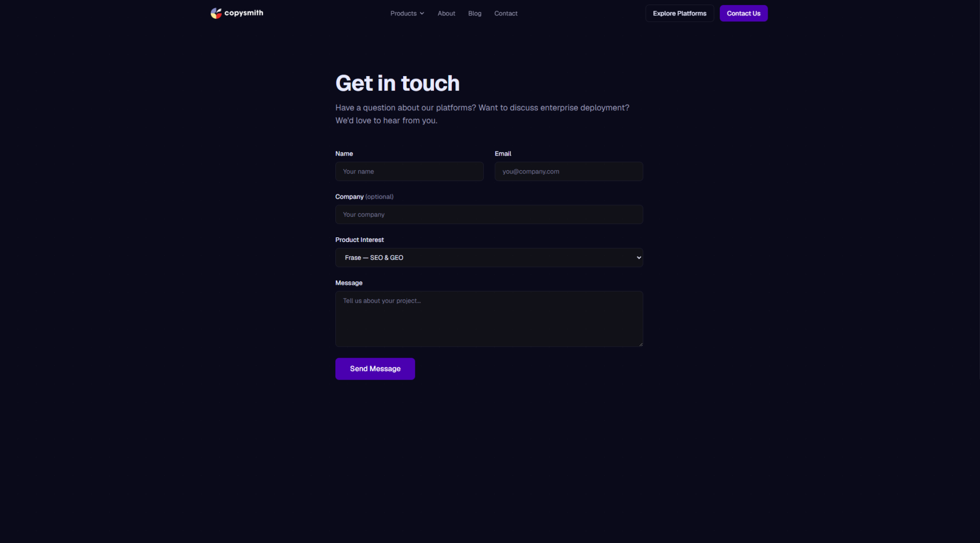Submit form with Send Message button
Viewport: 980px width, 543px height.
(375, 369)
